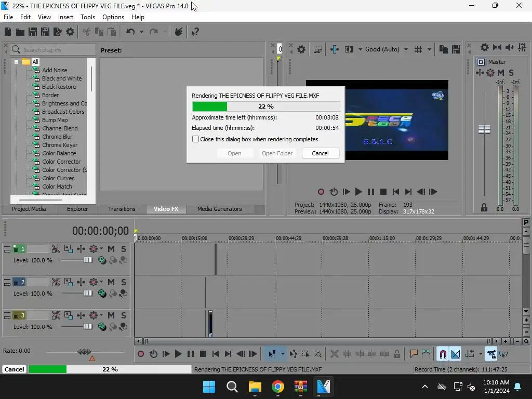Screen dimensions: 532x399
Task: Solo track 3 with the S button
Action: (x=124, y=315)
